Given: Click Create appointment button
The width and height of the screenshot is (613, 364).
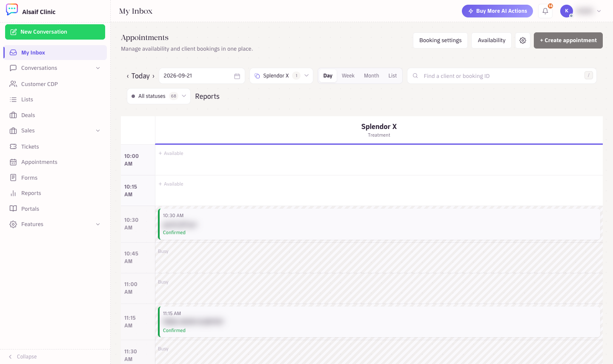Looking at the screenshot, I should click(568, 40).
